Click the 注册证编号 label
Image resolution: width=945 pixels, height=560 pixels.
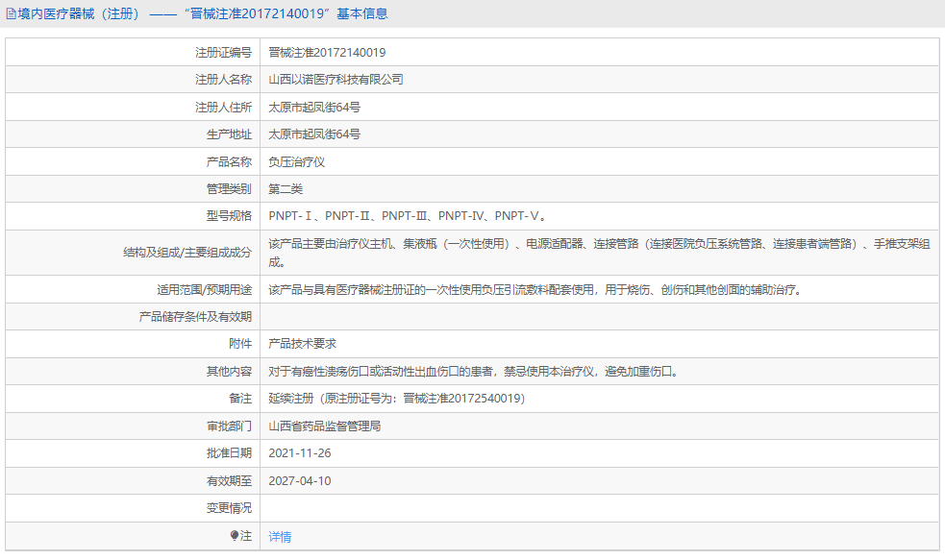(223, 53)
